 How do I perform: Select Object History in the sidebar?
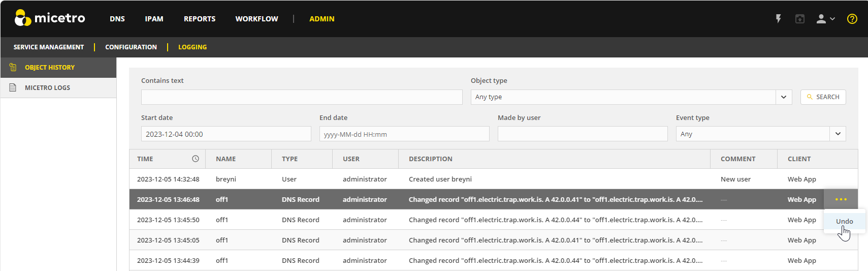(x=49, y=67)
